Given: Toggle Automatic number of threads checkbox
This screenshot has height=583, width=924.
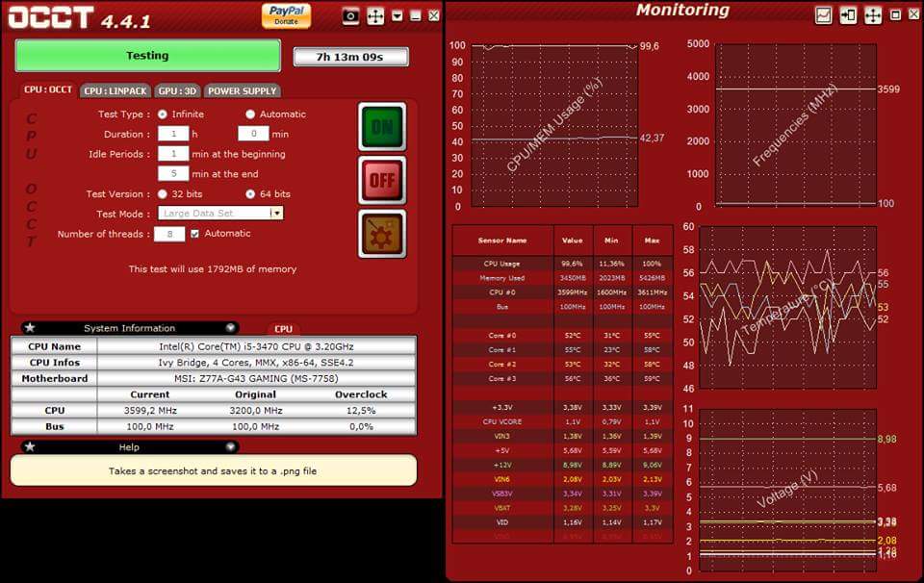Looking at the screenshot, I should [x=195, y=234].
